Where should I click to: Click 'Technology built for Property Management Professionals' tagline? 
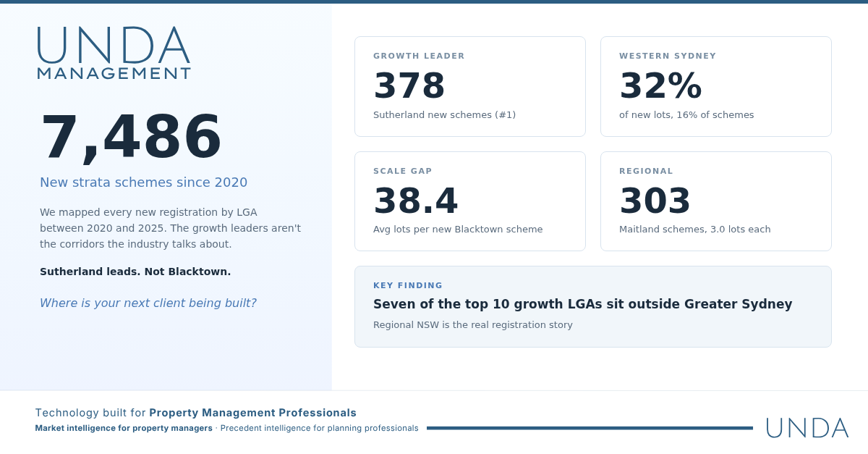click(x=196, y=413)
